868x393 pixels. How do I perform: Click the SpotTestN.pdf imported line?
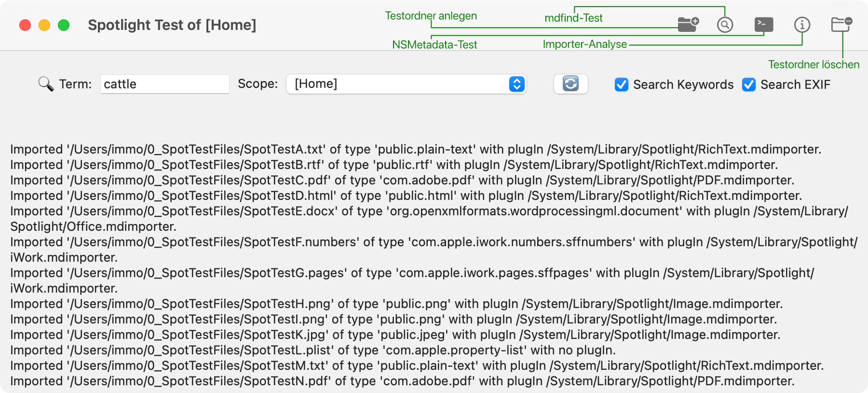pyautogui.click(x=402, y=381)
